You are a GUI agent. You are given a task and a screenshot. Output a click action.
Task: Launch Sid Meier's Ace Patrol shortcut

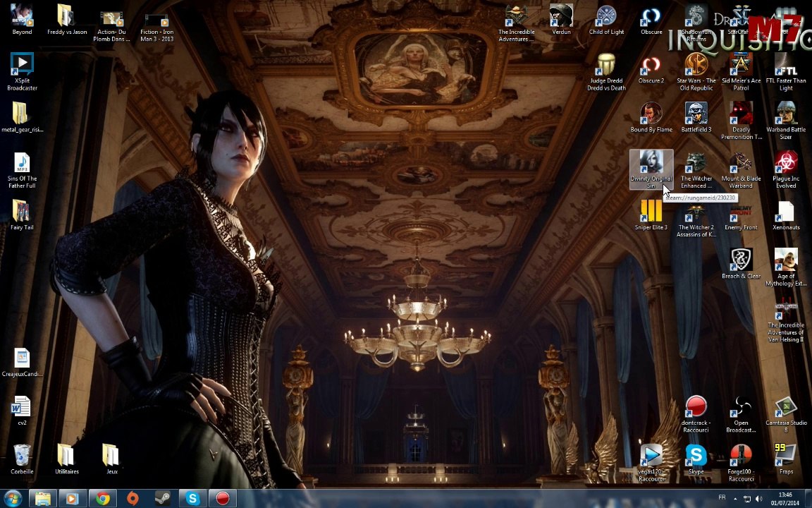[741, 71]
